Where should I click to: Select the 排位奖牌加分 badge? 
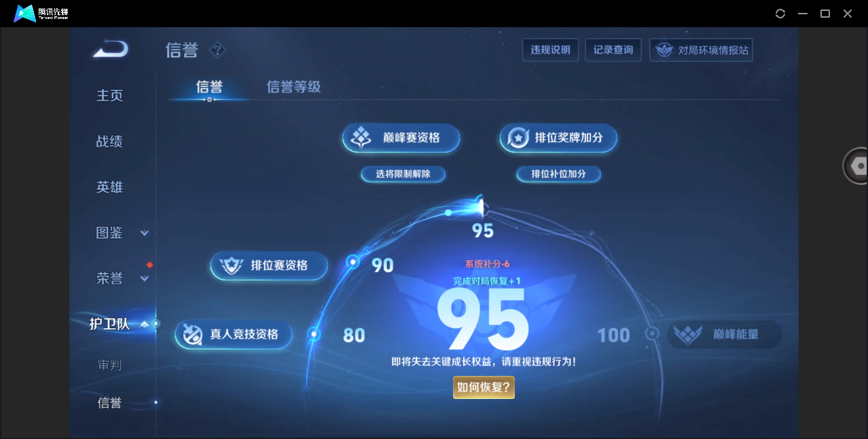558,138
